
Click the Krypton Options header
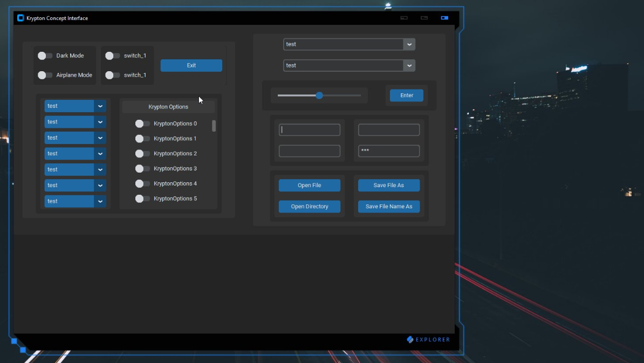click(168, 107)
